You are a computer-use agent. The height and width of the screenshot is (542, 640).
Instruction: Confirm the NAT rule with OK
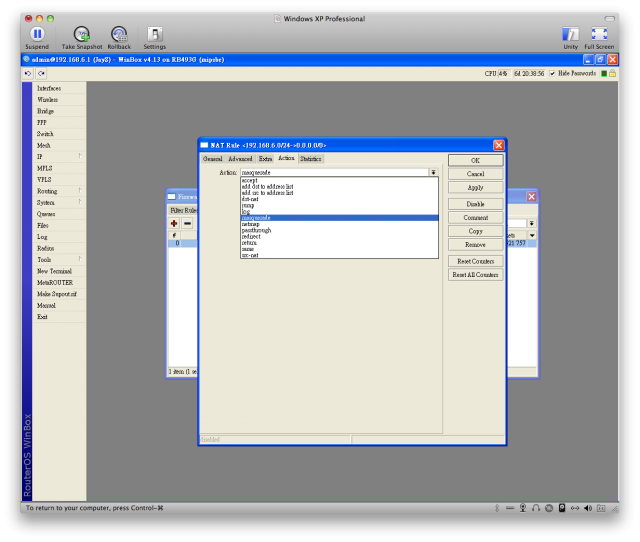[x=476, y=160]
